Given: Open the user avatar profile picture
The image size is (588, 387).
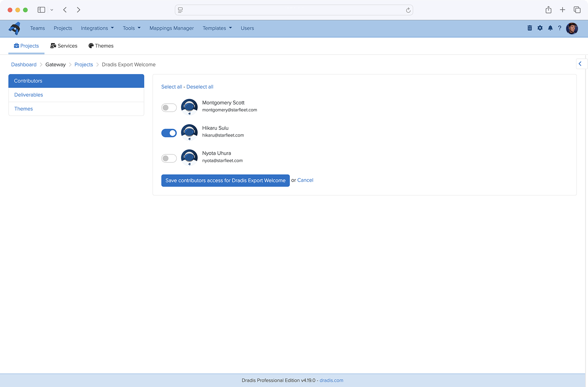Looking at the screenshot, I should click(572, 28).
